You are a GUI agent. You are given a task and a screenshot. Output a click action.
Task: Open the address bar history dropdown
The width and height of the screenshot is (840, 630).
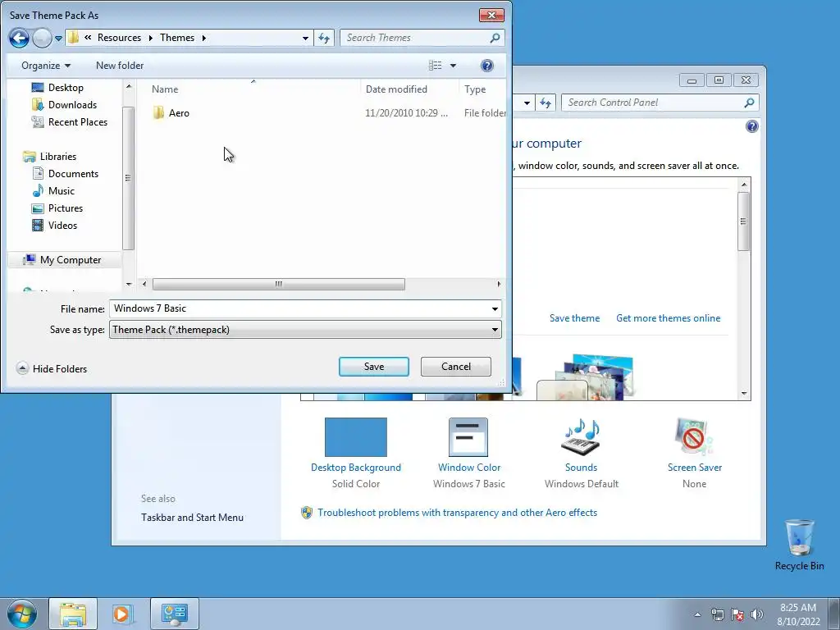[305, 38]
